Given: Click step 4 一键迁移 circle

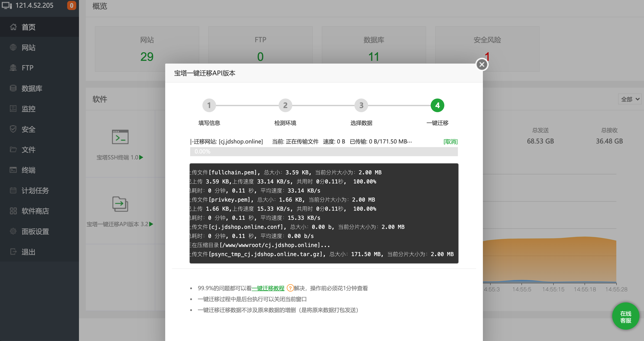Looking at the screenshot, I should coord(437,105).
